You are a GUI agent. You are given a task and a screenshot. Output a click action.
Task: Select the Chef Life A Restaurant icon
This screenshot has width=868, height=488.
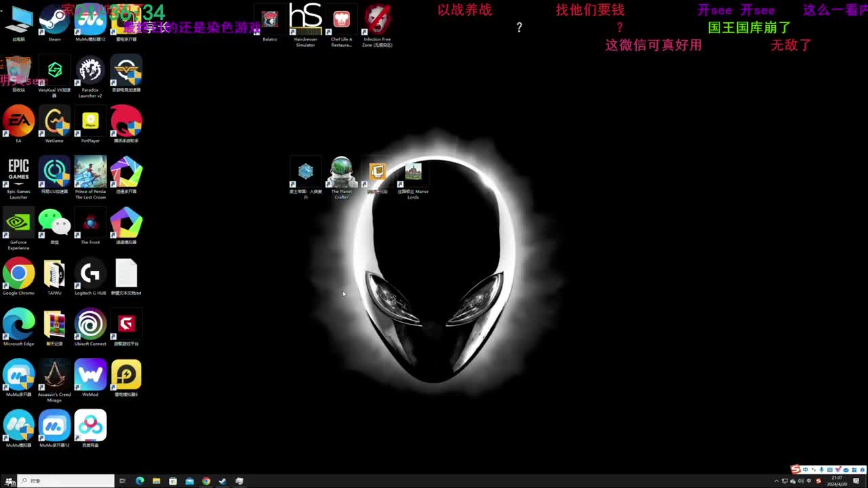click(x=342, y=26)
